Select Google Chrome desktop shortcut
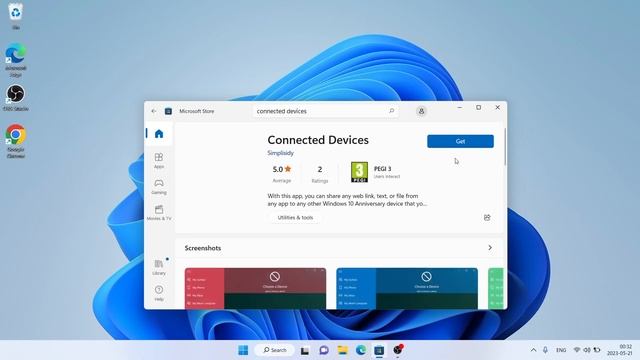640x360 pixels. [x=16, y=141]
